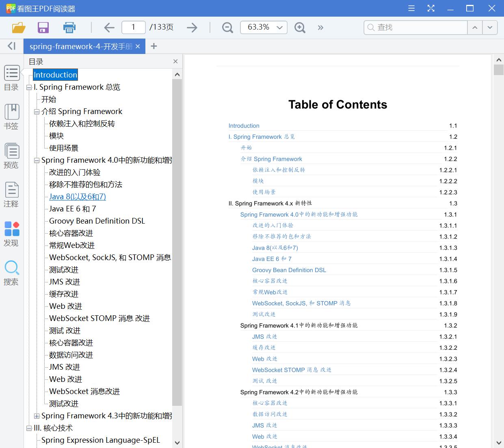Screen dimensions: 504x448
Task: Find next search result with down arrow
Action: (x=490, y=28)
